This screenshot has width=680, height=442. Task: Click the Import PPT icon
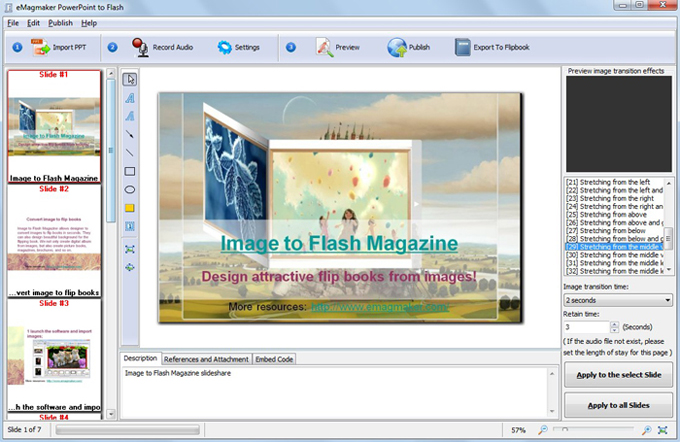(40, 47)
